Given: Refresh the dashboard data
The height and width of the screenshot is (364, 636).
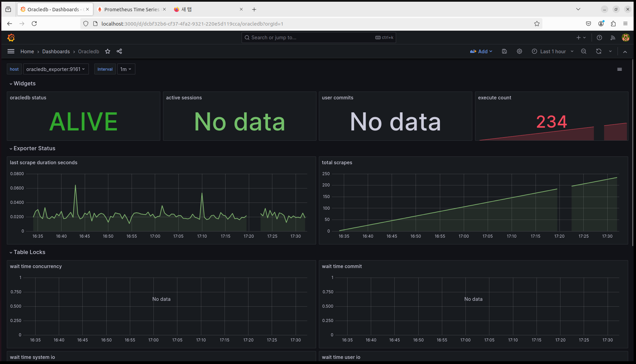Looking at the screenshot, I should pyautogui.click(x=599, y=51).
